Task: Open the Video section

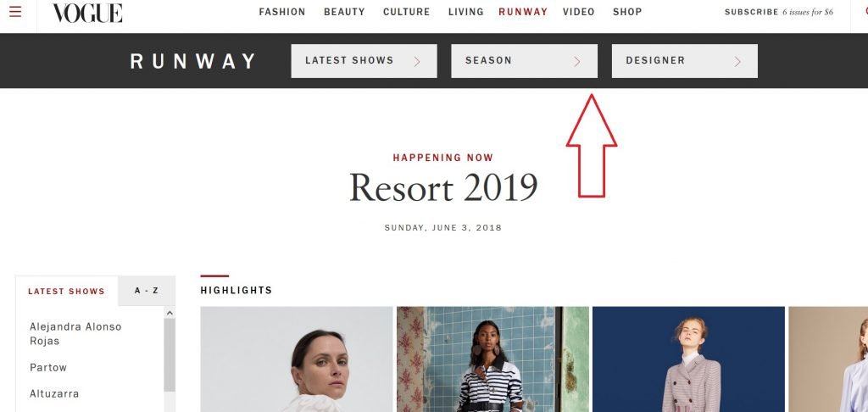Action: click(x=578, y=12)
